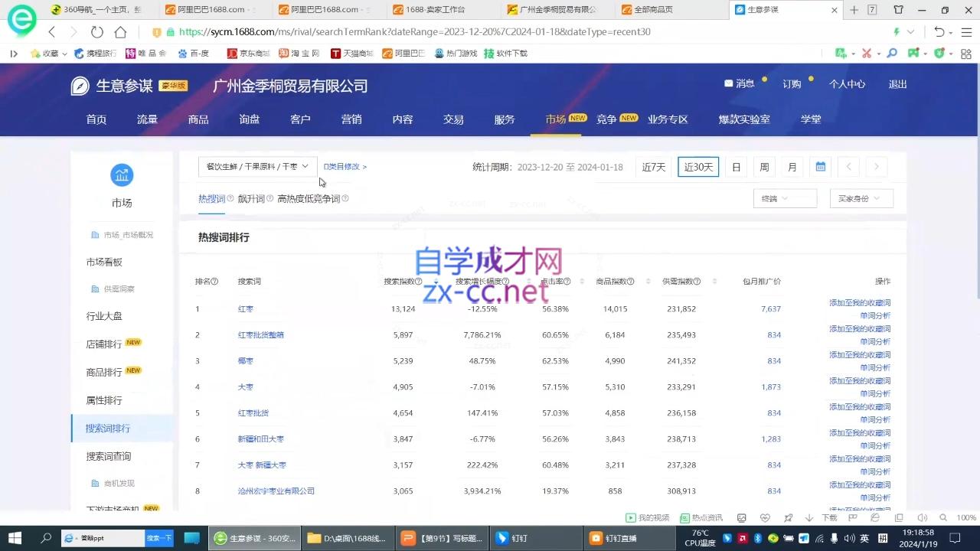Screen dimensions: 980x551
Task: Open the 买家身份 dropdown filter
Action: pos(861,198)
